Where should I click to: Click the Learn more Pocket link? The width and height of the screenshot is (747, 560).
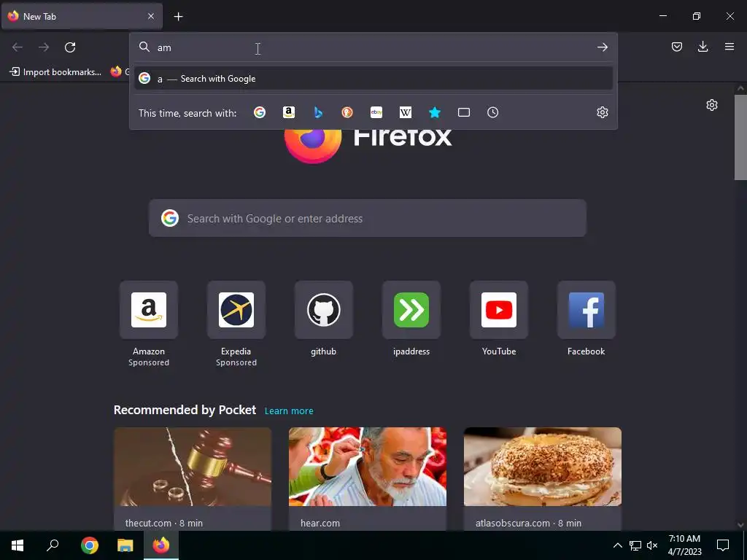click(x=289, y=411)
